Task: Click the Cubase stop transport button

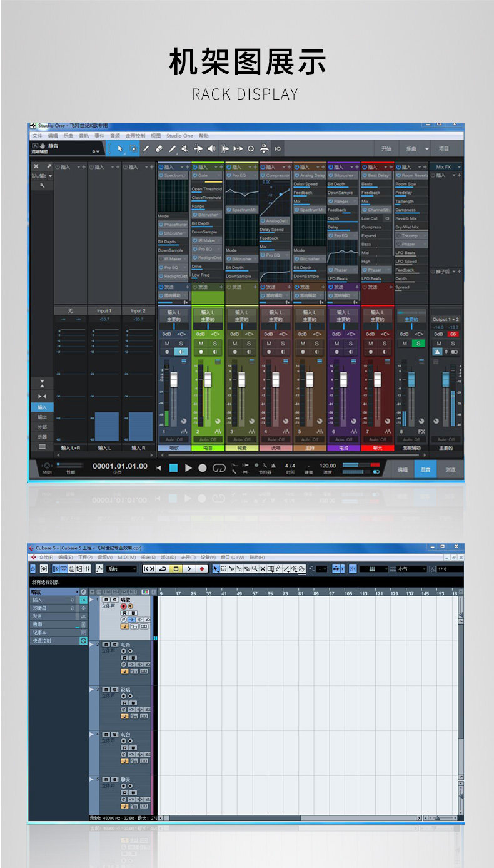Action: point(176,569)
